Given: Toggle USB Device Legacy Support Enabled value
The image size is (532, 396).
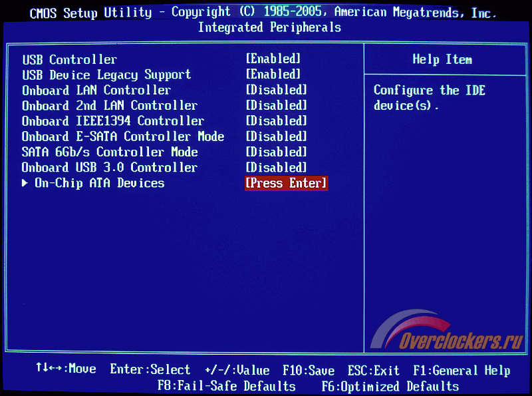Looking at the screenshot, I should 273,75.
